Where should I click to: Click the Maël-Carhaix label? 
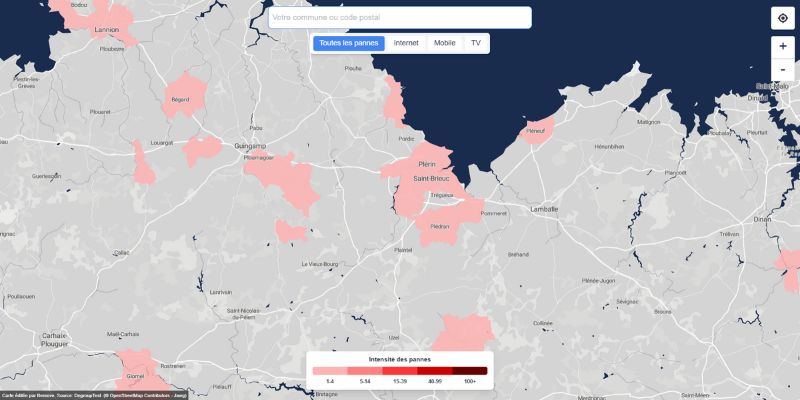122,334
